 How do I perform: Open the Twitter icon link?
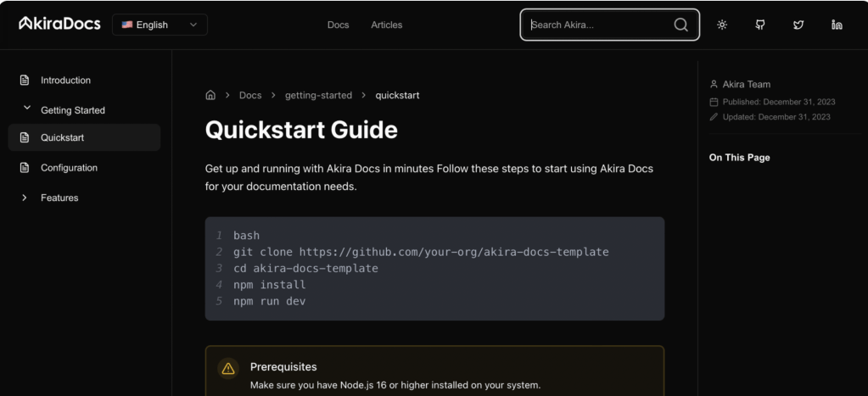(x=798, y=25)
